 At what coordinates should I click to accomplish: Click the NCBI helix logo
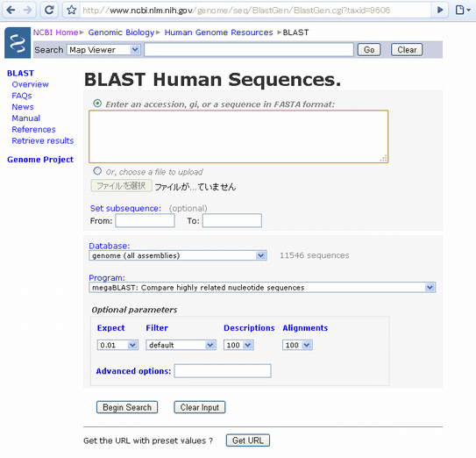[18, 42]
